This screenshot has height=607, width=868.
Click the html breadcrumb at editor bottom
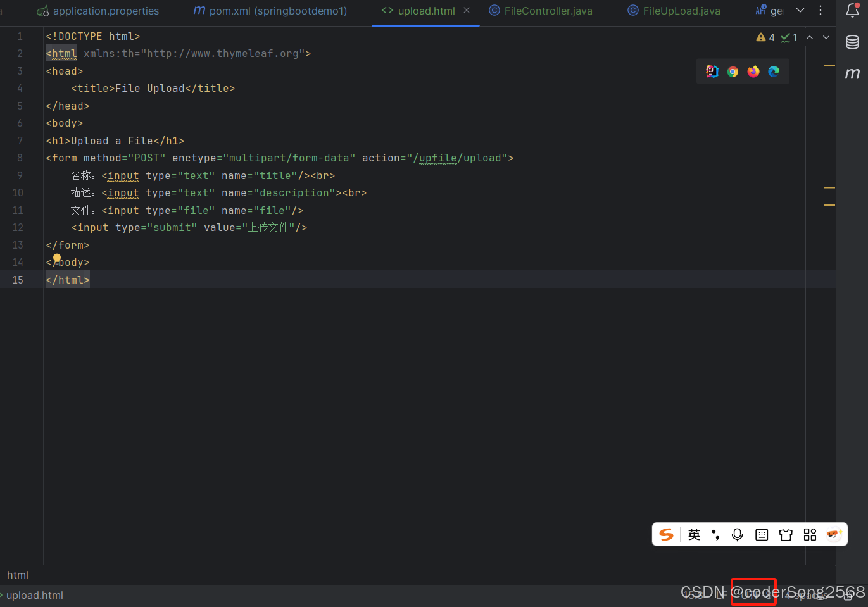point(18,575)
